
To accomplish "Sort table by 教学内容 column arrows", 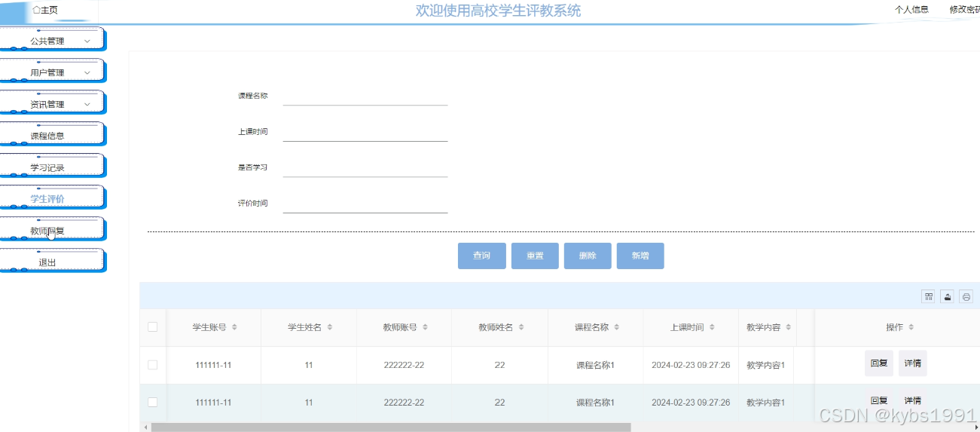I will [788, 327].
